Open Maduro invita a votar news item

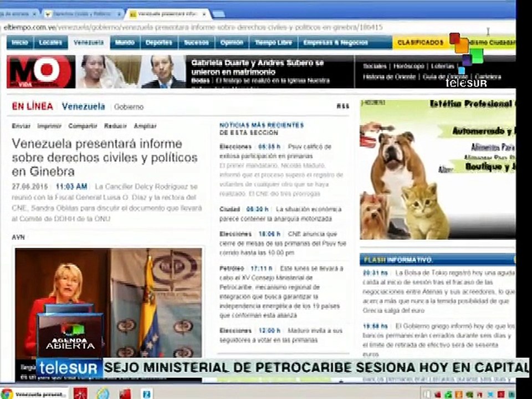point(281,335)
